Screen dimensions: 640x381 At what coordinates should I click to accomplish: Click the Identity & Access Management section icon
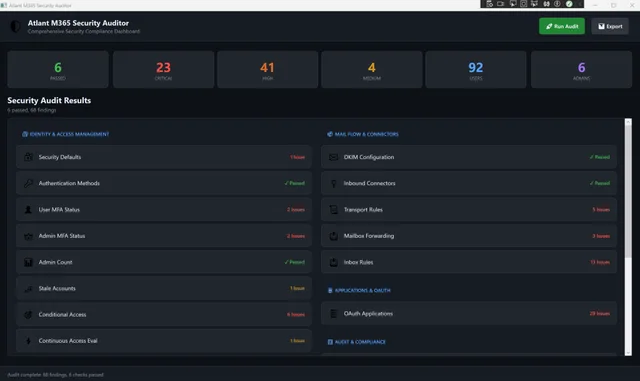pos(25,134)
